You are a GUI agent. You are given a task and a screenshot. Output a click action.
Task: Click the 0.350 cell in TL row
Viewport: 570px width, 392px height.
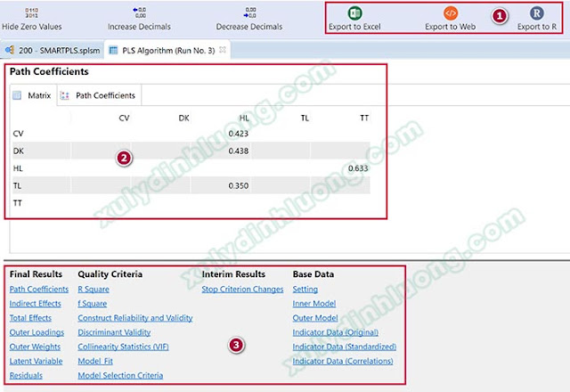[239, 186]
